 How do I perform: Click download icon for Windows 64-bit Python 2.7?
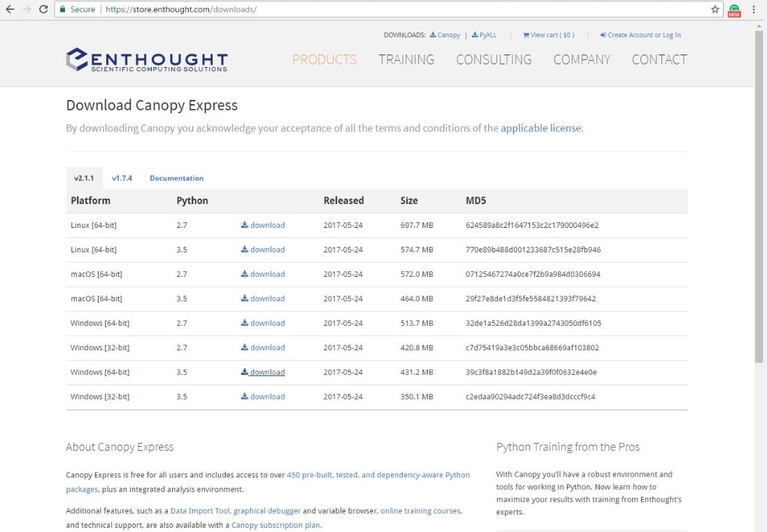tap(245, 323)
